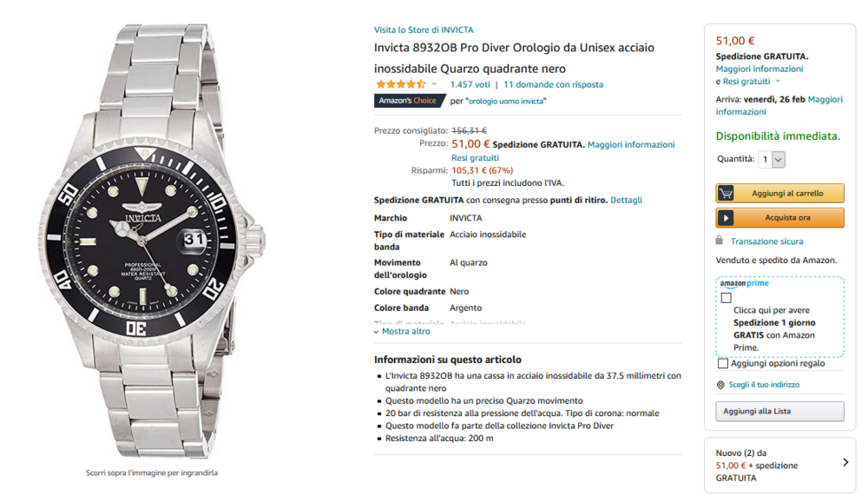The width and height of the screenshot is (868, 502).
Task: Expand the Resi gratuiti dropdown in the buy box
Action: click(776, 82)
